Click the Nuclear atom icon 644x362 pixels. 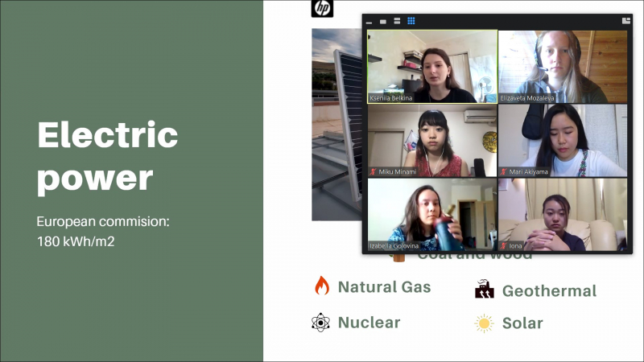(x=321, y=323)
